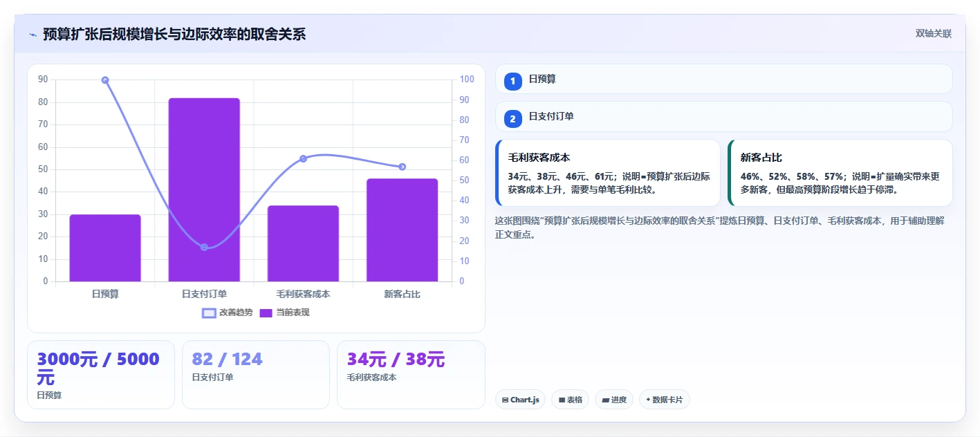This screenshot has width=980, height=437.
Task: Click the text 34元、38元、46元、61元
Action: pyautogui.click(x=561, y=176)
